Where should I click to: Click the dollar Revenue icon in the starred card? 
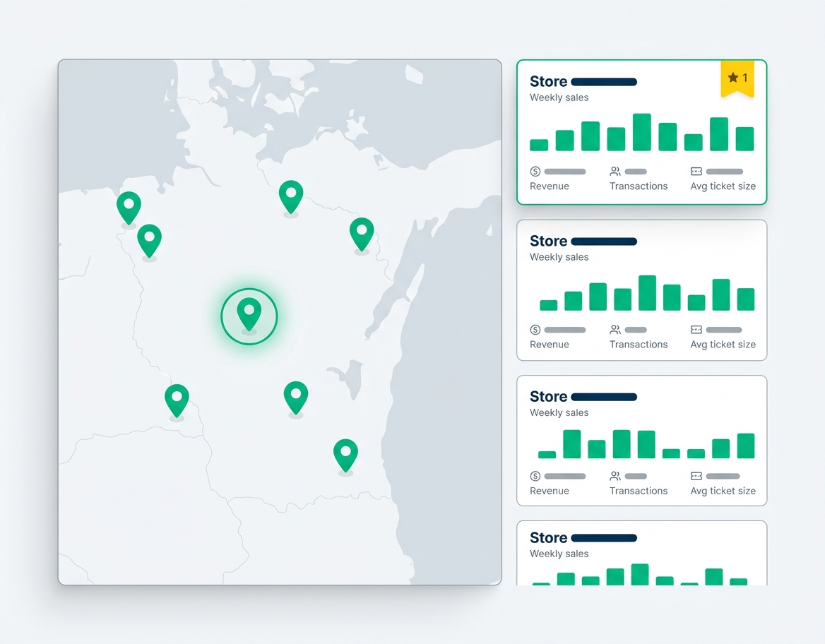coord(535,172)
